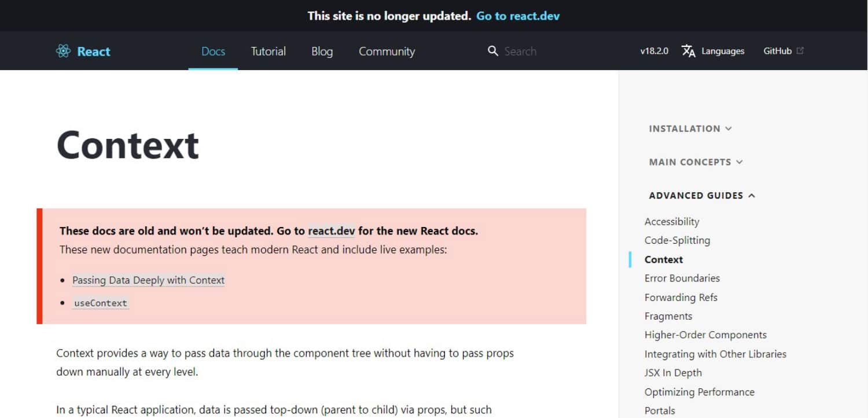Go to Optimizing Performance in sidebar
868x418 pixels.
pyautogui.click(x=700, y=392)
